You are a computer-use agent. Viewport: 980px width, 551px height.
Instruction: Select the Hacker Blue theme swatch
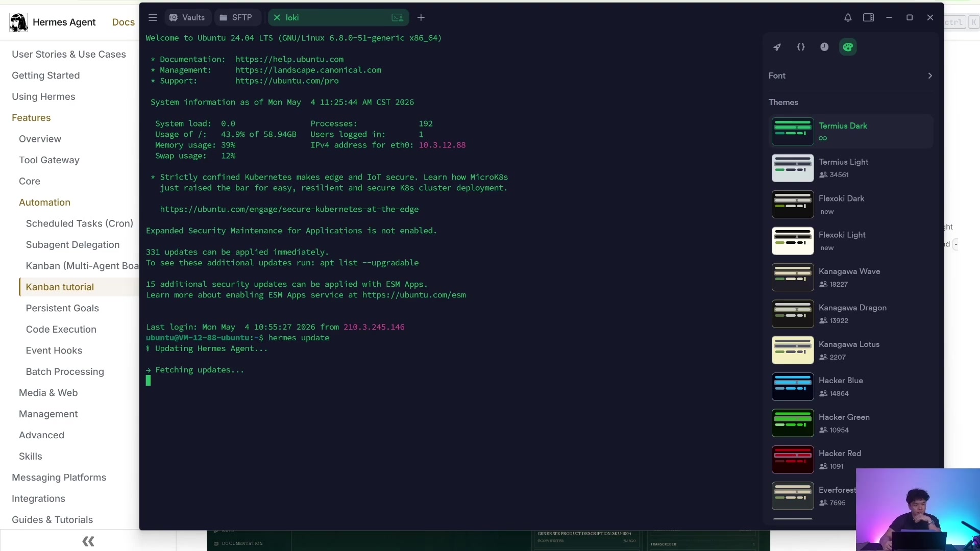click(x=793, y=387)
